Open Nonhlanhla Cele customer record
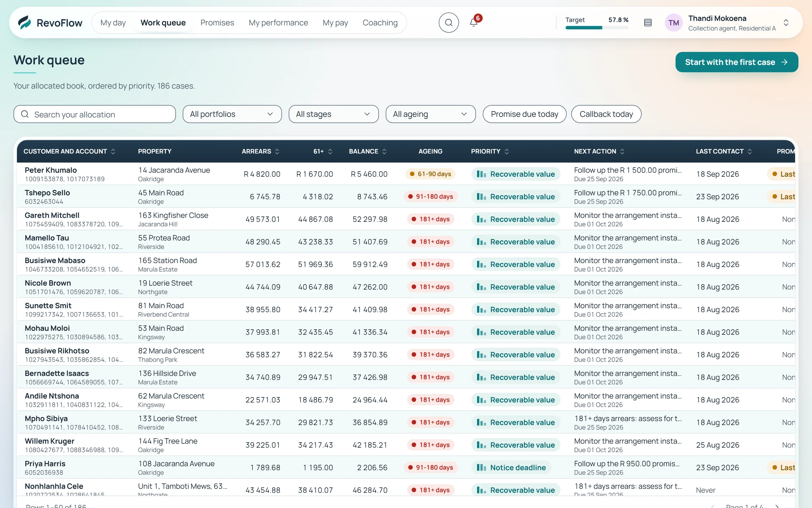This screenshot has width=812, height=508. click(54, 486)
